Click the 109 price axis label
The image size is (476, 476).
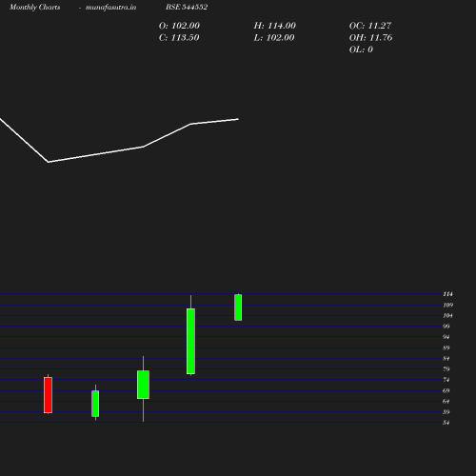pyautogui.click(x=447, y=305)
